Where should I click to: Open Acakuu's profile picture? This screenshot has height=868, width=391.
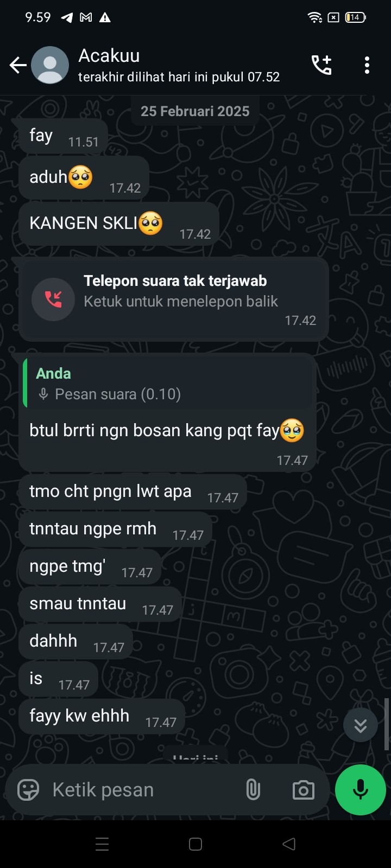[x=50, y=65]
